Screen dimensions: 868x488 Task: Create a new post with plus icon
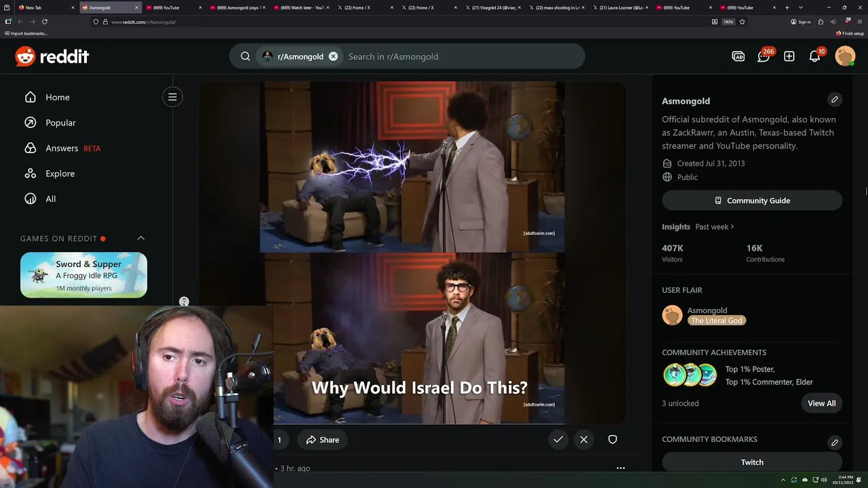tap(789, 56)
